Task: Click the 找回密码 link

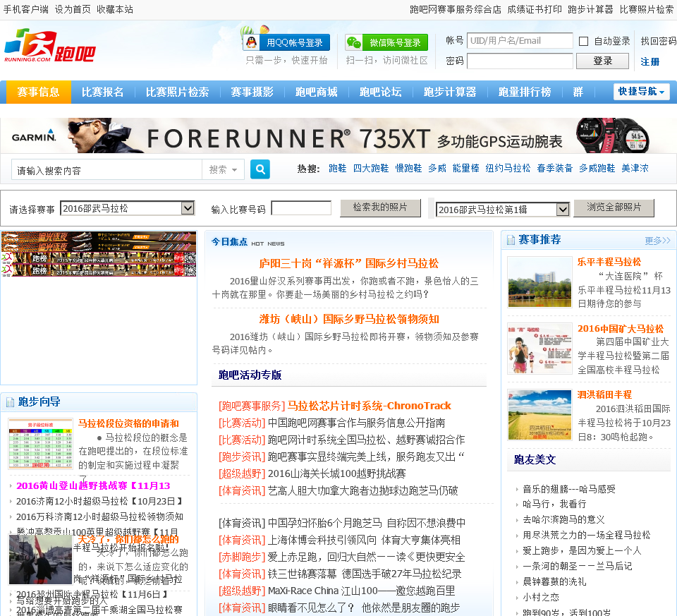Action: 658,41
